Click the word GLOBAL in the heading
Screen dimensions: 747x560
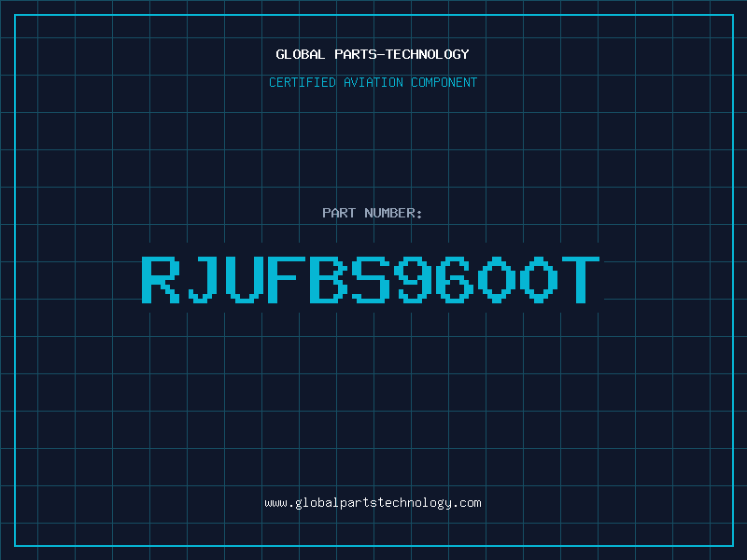pos(301,54)
